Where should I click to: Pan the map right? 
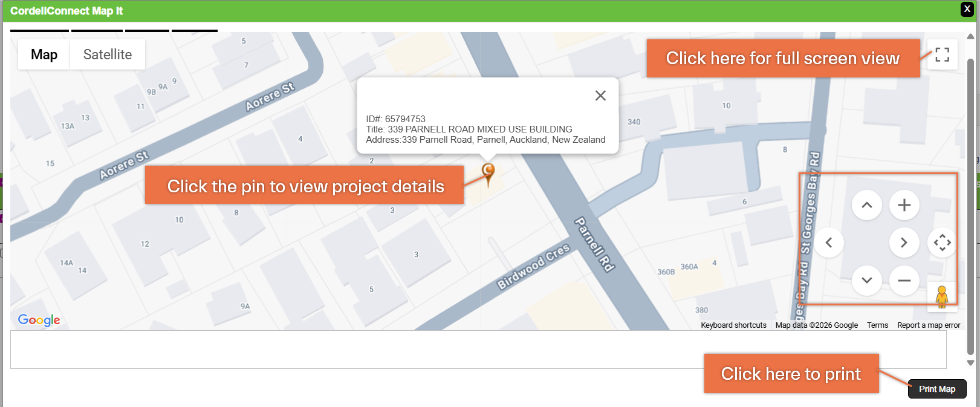pyautogui.click(x=904, y=243)
